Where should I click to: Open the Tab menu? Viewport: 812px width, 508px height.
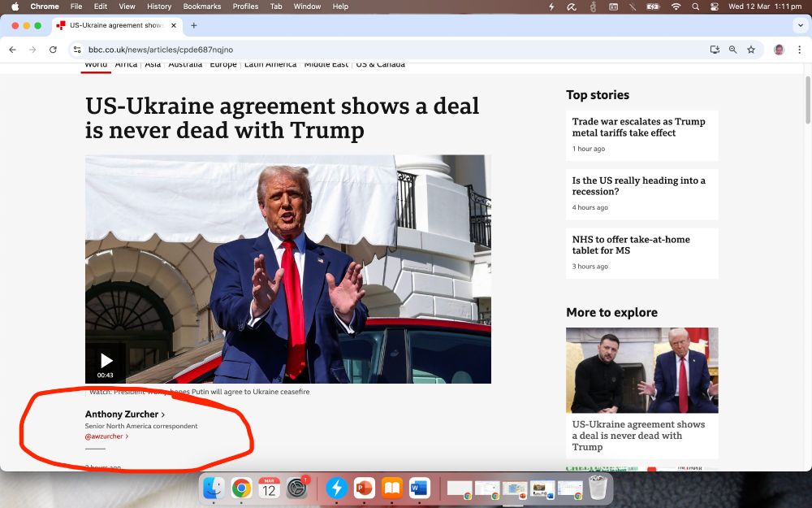pos(276,7)
